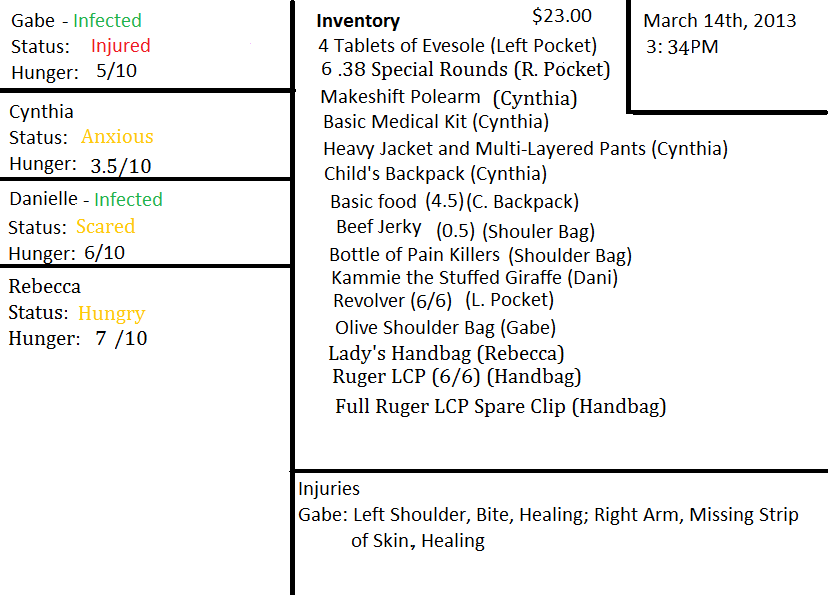Image resolution: width=828 pixels, height=595 pixels.
Task: Click Rebecca's Hungry status text
Action: [x=111, y=313]
